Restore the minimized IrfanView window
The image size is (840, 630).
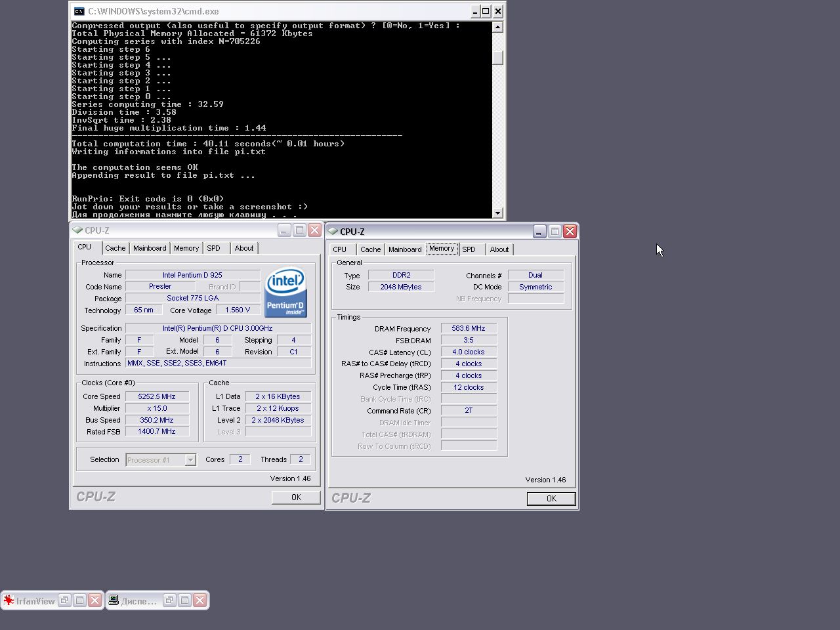[x=64, y=600]
